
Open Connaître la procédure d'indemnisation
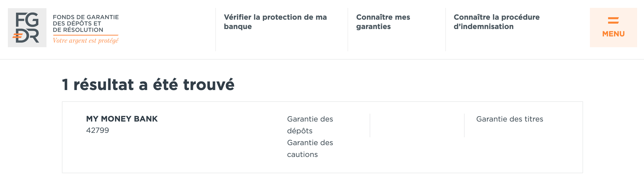497,22
